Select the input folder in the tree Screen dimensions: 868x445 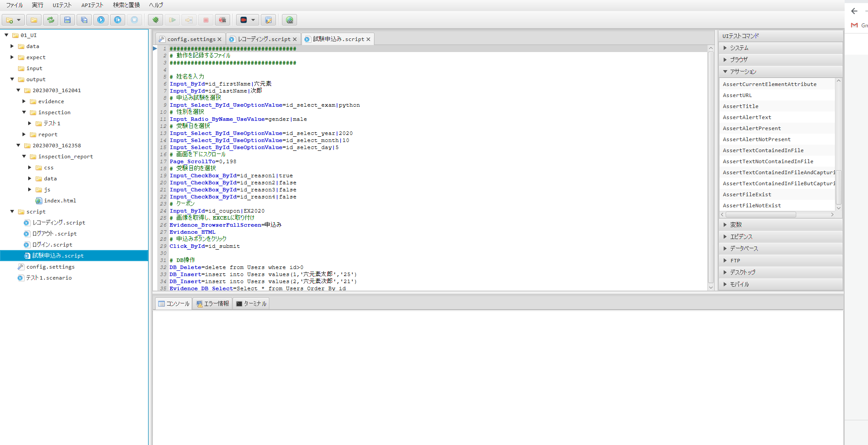pyautogui.click(x=34, y=68)
